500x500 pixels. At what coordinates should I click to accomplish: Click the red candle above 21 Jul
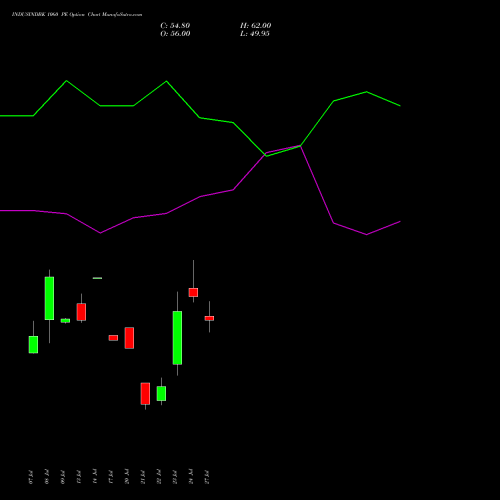pyautogui.click(x=145, y=394)
